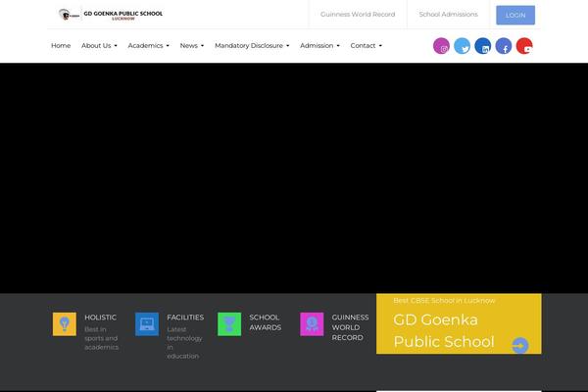The height and width of the screenshot is (392, 588).
Task: Click the pink Guinness World Record badge icon
Action: tap(312, 324)
